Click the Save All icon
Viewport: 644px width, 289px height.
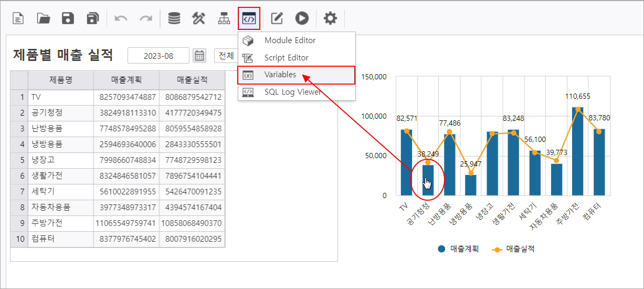click(93, 18)
